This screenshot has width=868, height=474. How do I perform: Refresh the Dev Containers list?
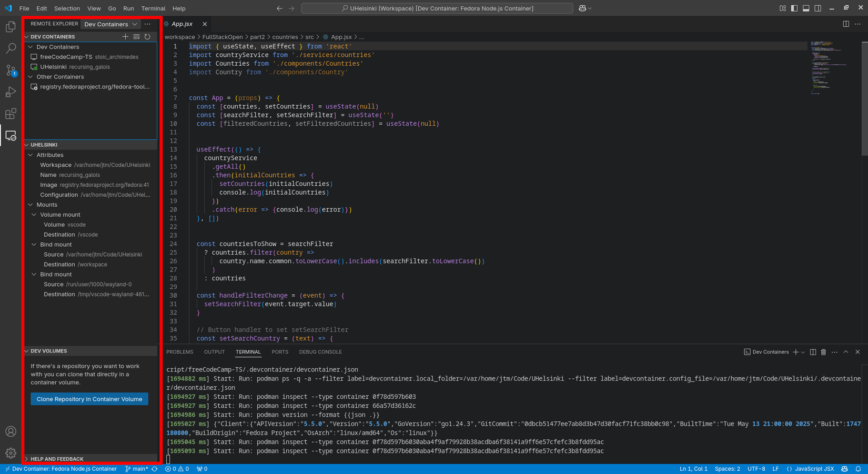tap(147, 36)
